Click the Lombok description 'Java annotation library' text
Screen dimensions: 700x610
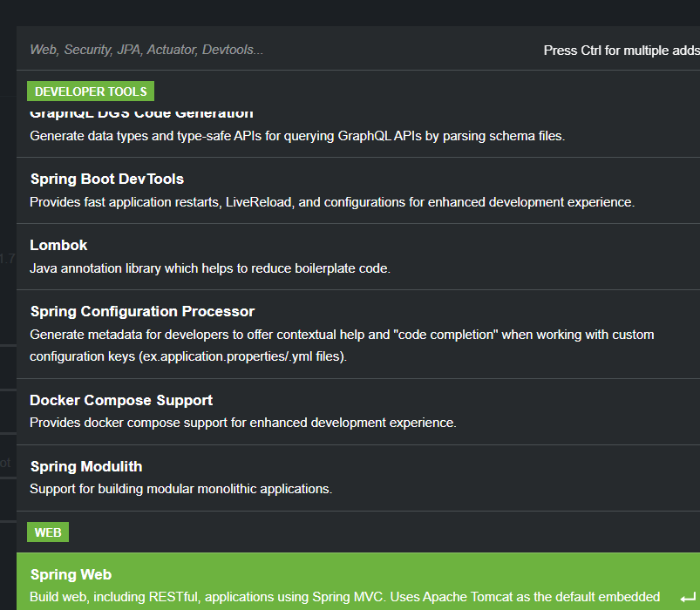pyautogui.click(x=210, y=268)
